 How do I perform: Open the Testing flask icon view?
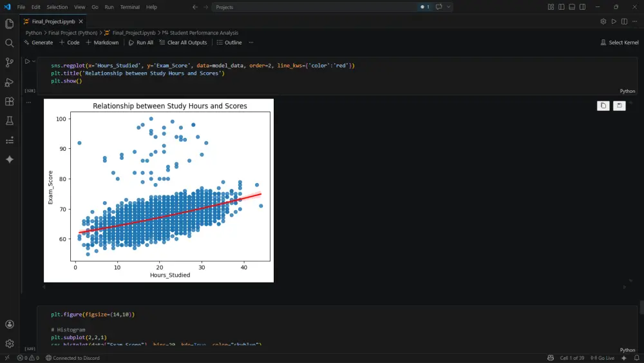click(x=10, y=121)
